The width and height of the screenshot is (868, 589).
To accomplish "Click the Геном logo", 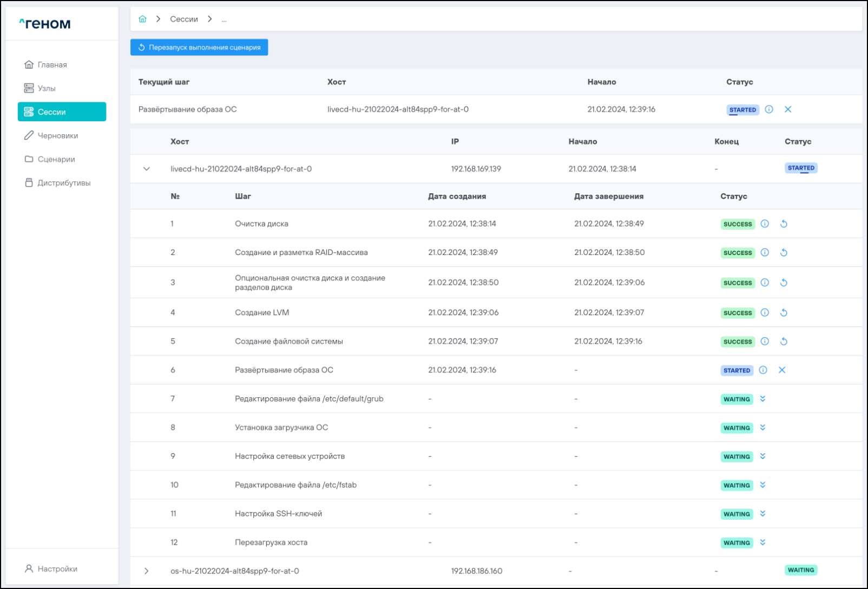I will (x=45, y=24).
